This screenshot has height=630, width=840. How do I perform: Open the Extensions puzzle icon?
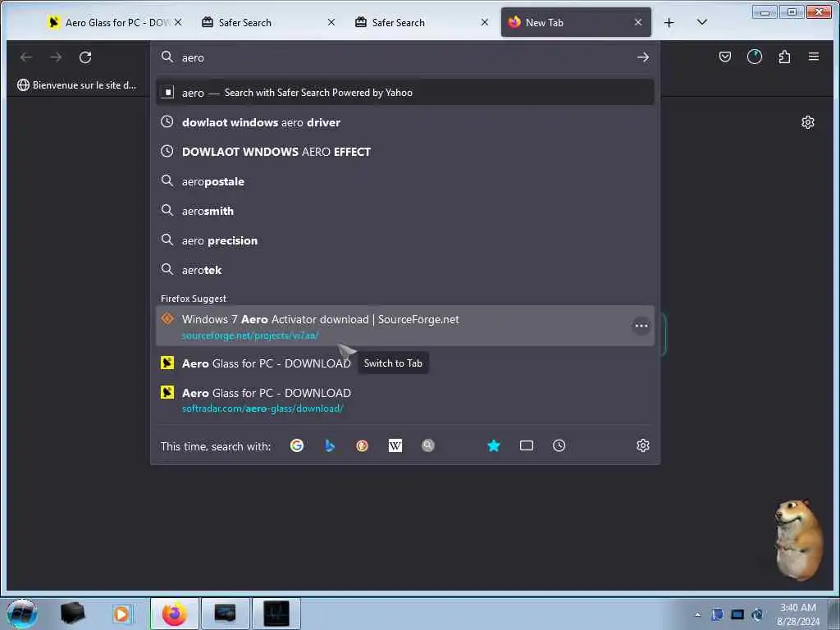[x=784, y=57]
